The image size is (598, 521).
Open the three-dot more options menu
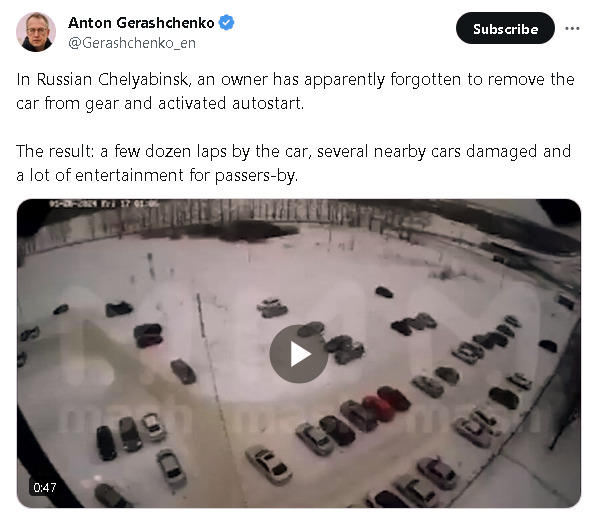pos(572,29)
